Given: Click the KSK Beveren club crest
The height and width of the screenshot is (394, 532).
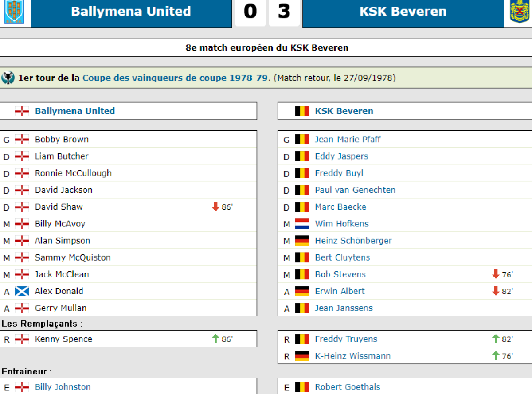Looking at the screenshot, I should click(x=520, y=12).
